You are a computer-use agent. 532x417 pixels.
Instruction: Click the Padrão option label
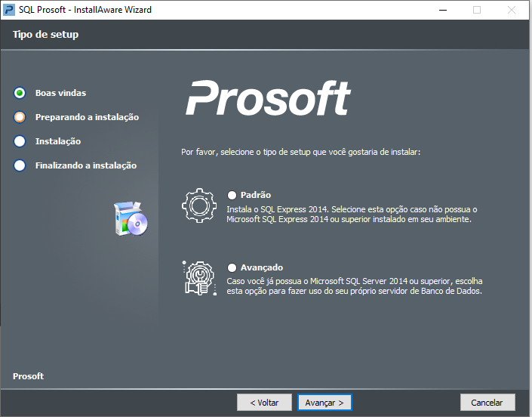point(256,195)
